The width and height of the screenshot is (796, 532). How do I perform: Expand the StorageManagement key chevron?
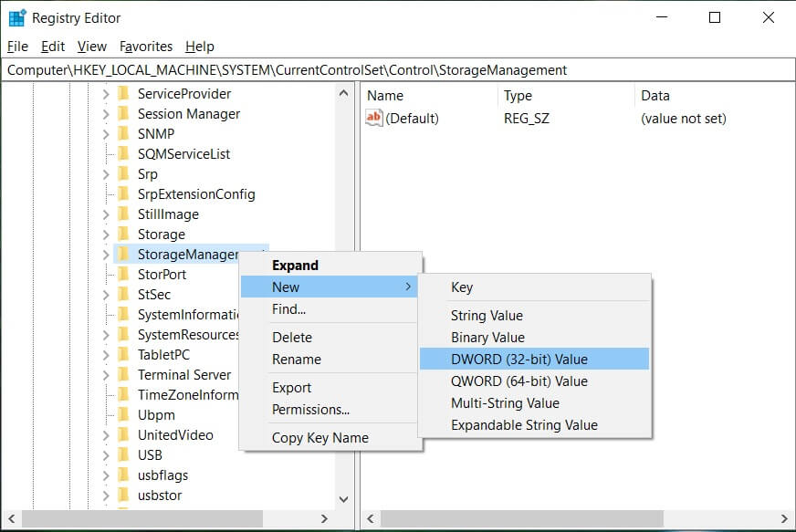point(106,255)
